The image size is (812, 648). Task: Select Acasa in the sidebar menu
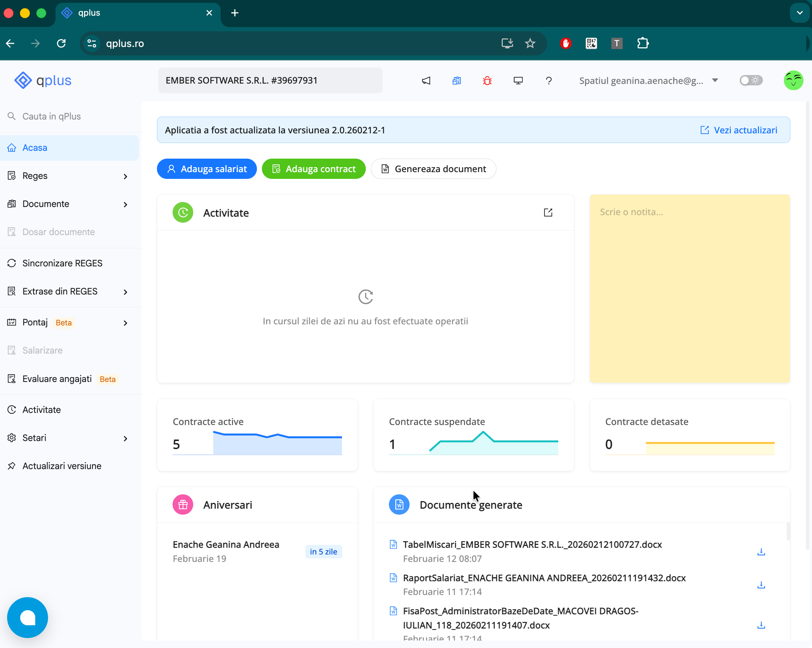[x=35, y=147]
